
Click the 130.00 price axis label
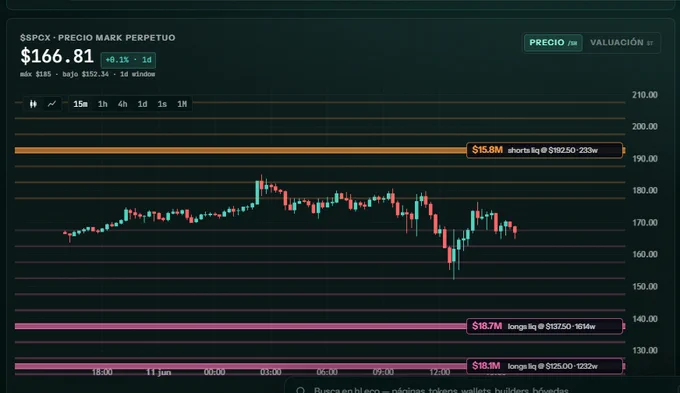pyautogui.click(x=644, y=350)
